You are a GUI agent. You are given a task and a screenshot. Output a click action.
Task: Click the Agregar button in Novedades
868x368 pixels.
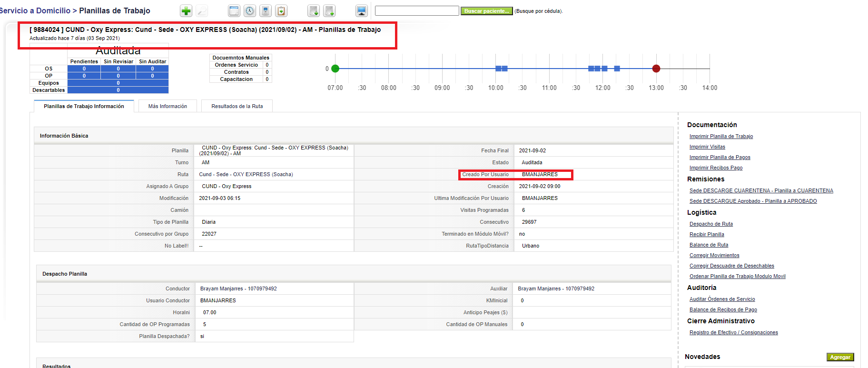coord(840,357)
